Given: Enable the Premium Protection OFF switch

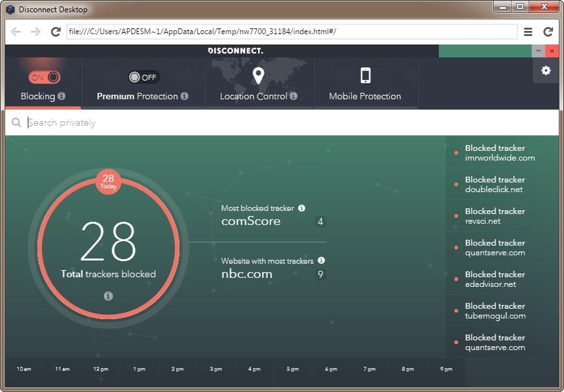Looking at the screenshot, I should click(143, 77).
